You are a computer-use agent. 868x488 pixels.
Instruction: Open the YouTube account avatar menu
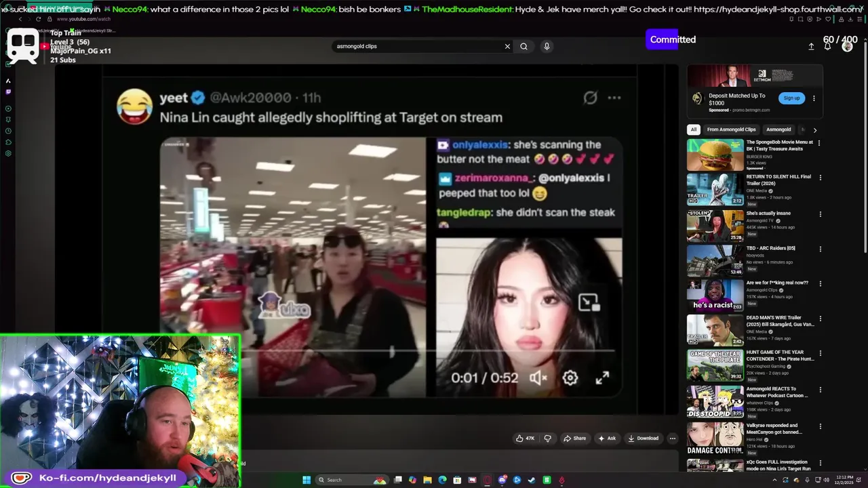847,46
